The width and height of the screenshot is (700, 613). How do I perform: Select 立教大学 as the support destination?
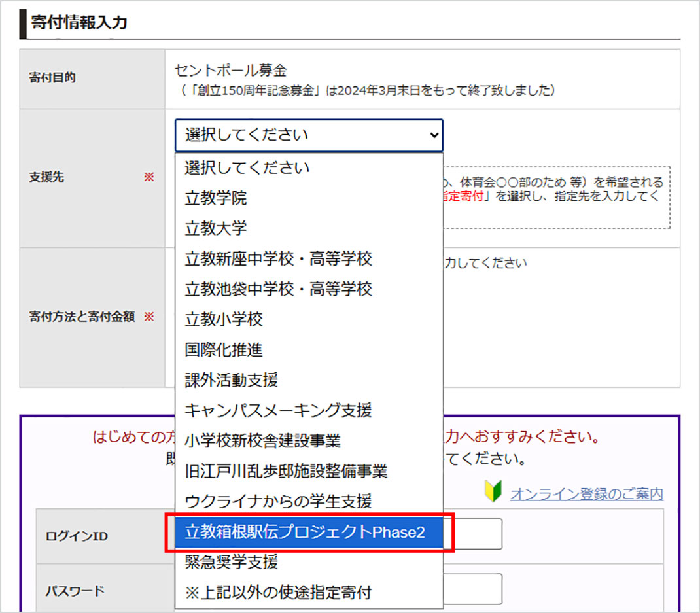(216, 228)
